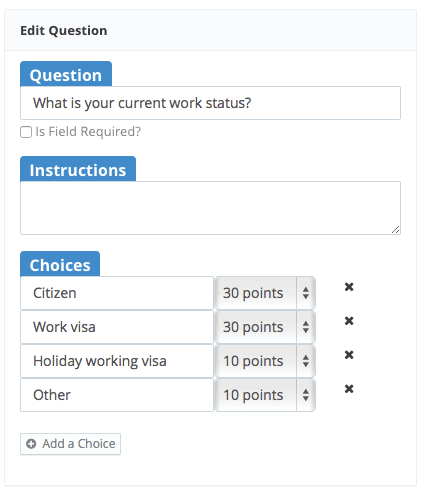This screenshot has height=493, width=427.
Task: Delete the Other choice using X icon
Action: pos(349,389)
